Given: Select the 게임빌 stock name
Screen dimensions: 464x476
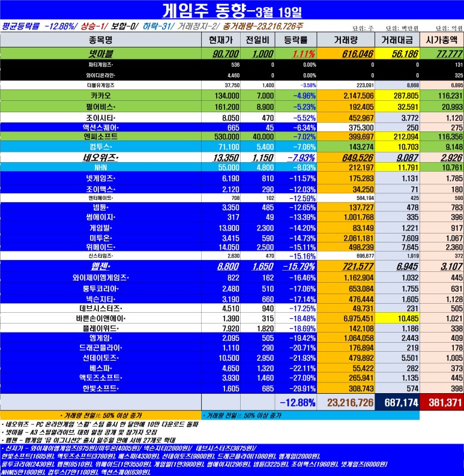Looking at the screenshot, I should (100, 228).
